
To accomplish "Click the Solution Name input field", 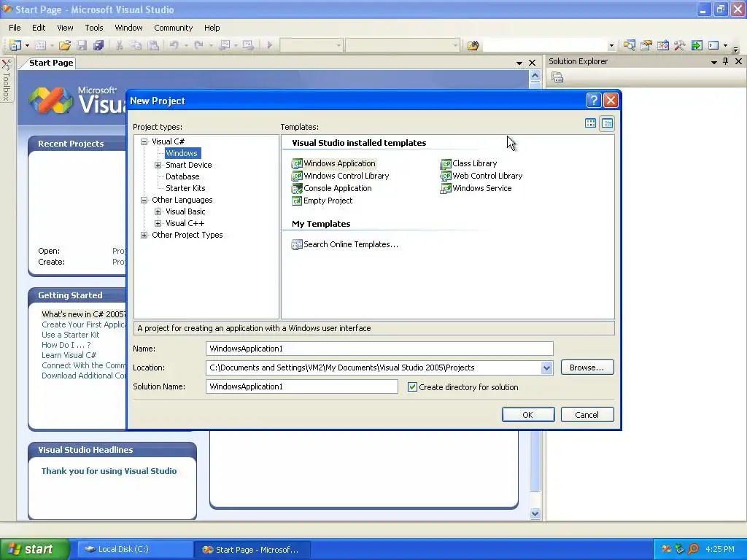I will pos(301,386).
